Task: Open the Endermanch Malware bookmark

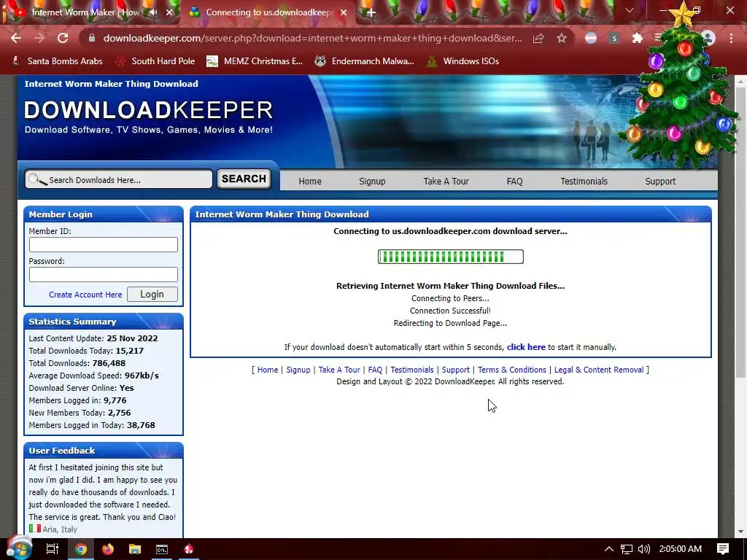Action: [x=365, y=61]
